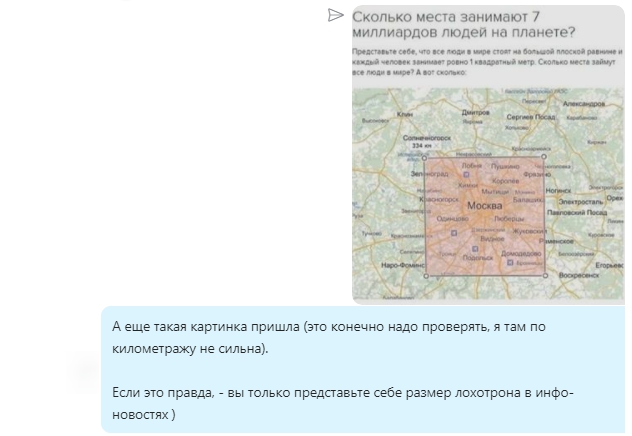The width and height of the screenshot is (632, 436).
Task: Click the Домодедово label inside the red square
Action: click(519, 253)
